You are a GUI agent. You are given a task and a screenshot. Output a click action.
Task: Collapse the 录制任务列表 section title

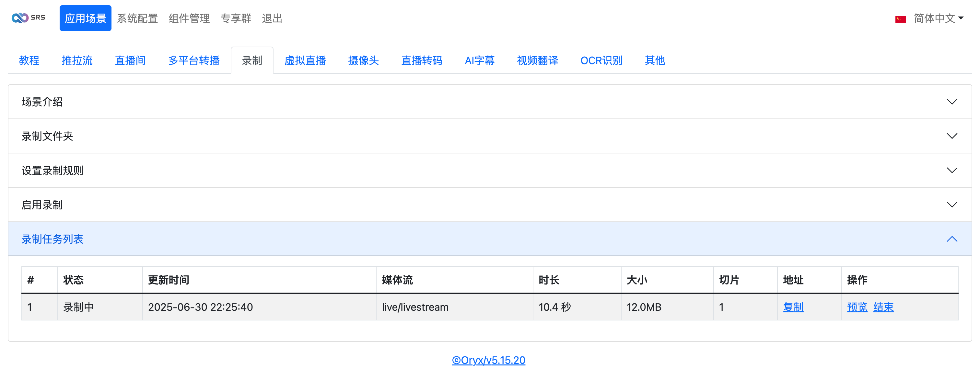pyautogui.click(x=52, y=239)
